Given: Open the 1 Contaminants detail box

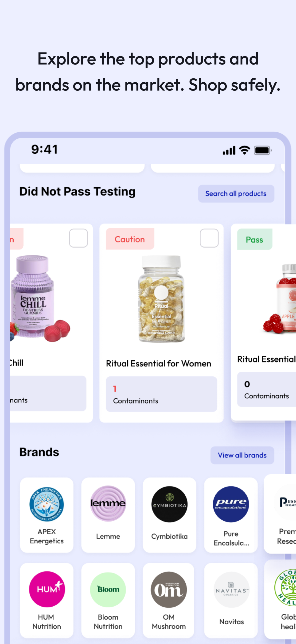Looking at the screenshot, I should [161, 394].
